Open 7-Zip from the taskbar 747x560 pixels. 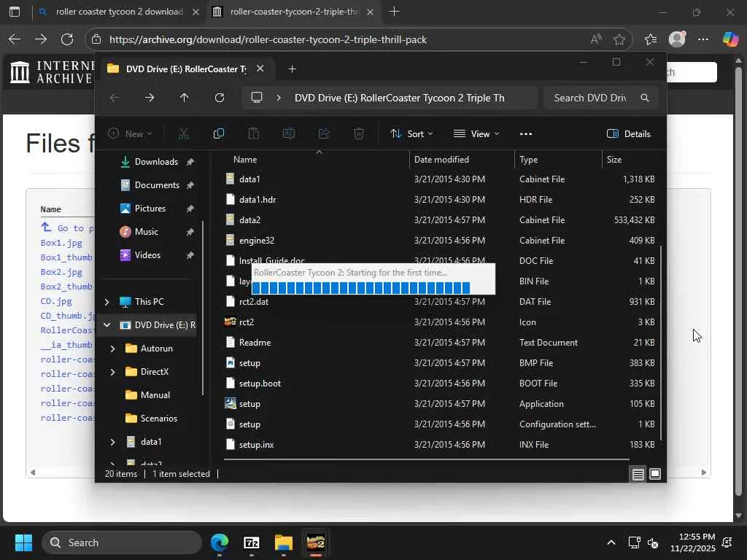[252, 542]
